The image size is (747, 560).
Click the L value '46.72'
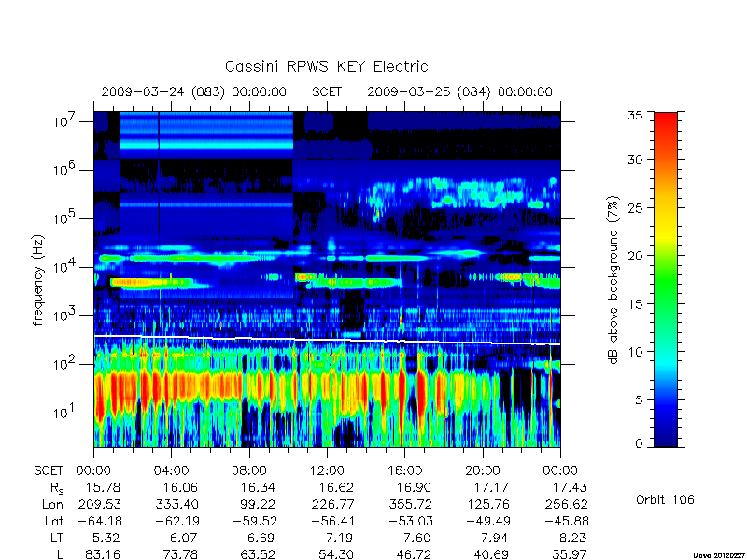click(x=414, y=554)
